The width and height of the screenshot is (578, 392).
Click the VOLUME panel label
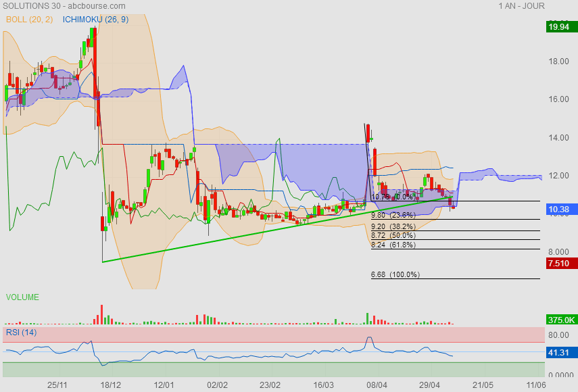coord(22,297)
